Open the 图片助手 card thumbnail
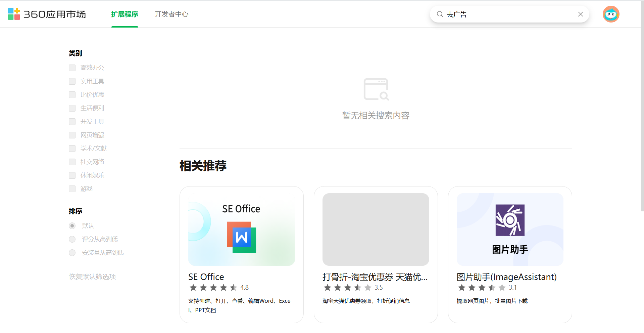This screenshot has width=644, height=333. point(510,230)
